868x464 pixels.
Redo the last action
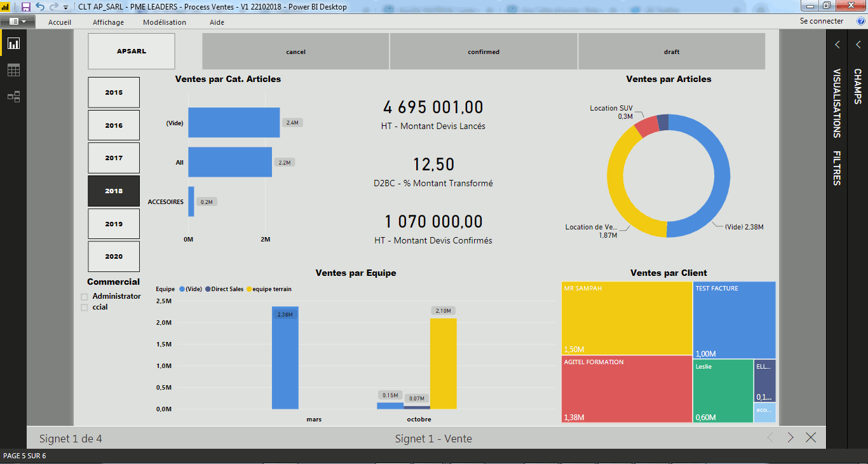(x=53, y=7)
